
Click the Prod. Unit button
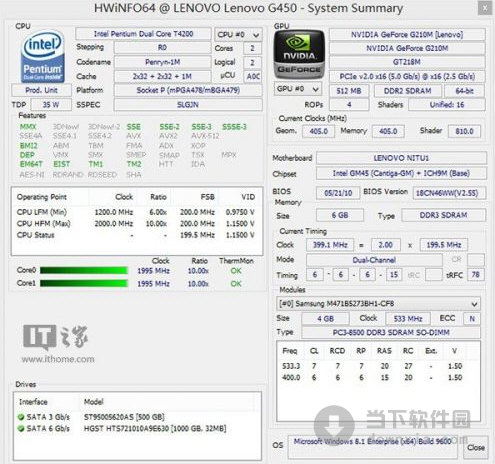42,90
